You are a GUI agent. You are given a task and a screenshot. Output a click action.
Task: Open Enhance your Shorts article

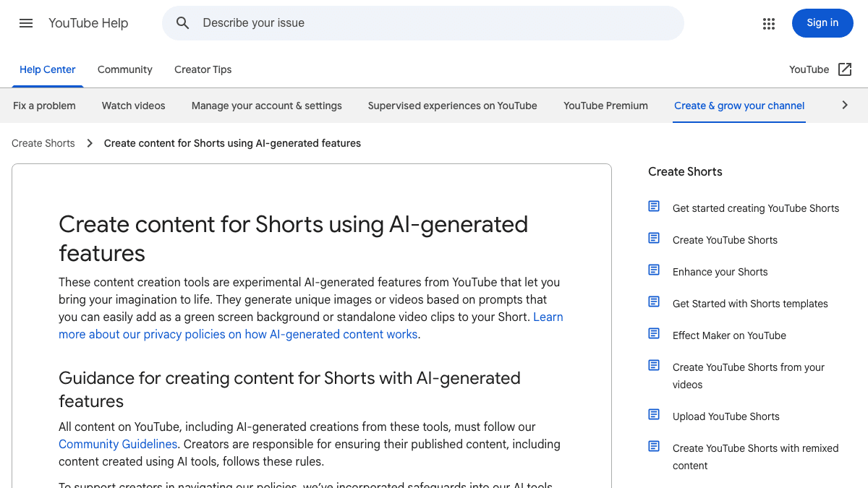pyautogui.click(x=720, y=272)
